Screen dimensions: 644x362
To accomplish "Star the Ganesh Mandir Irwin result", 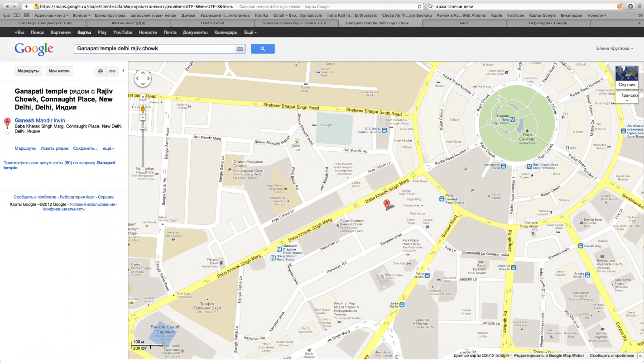I will point(7,133).
